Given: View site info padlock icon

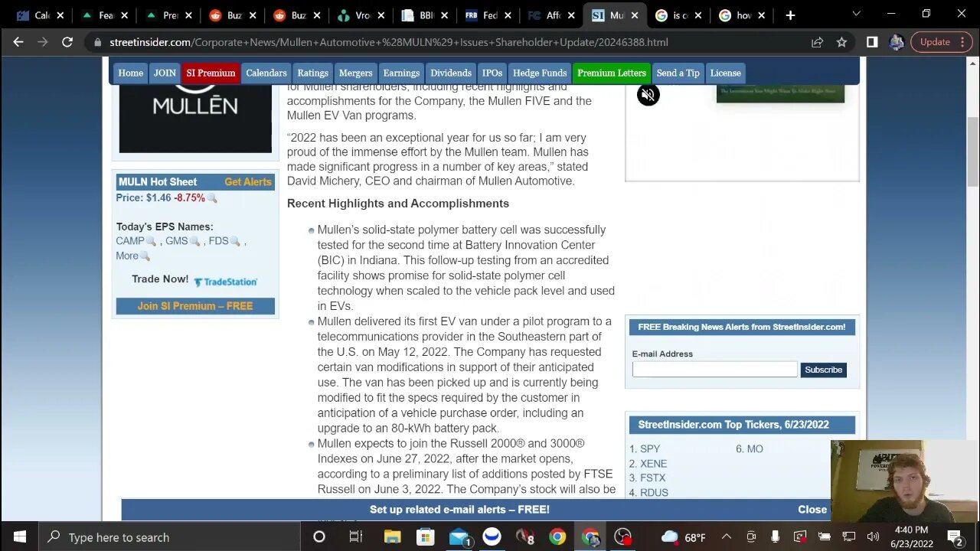Looking at the screenshot, I should (x=96, y=42).
